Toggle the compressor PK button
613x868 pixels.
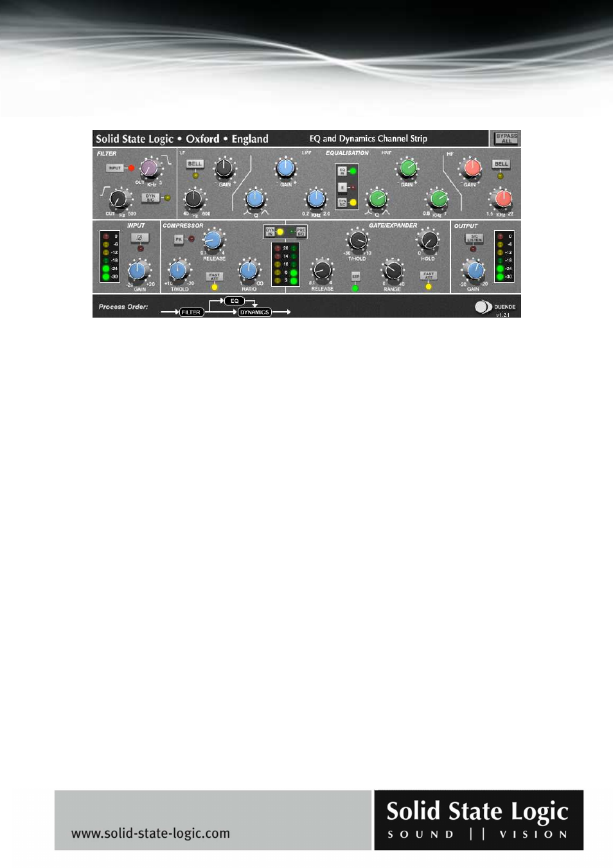[179, 239]
